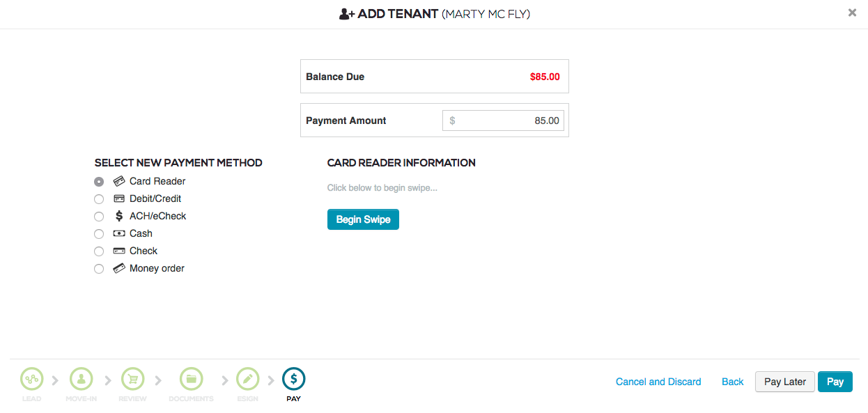Click the Cancel and Discard link
The image size is (868, 413).
point(658,382)
